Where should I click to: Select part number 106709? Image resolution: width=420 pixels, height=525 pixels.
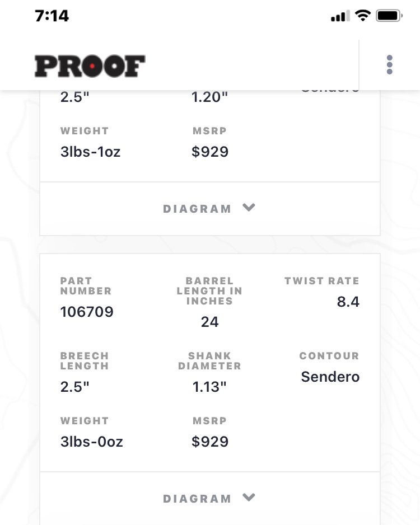coord(87,312)
